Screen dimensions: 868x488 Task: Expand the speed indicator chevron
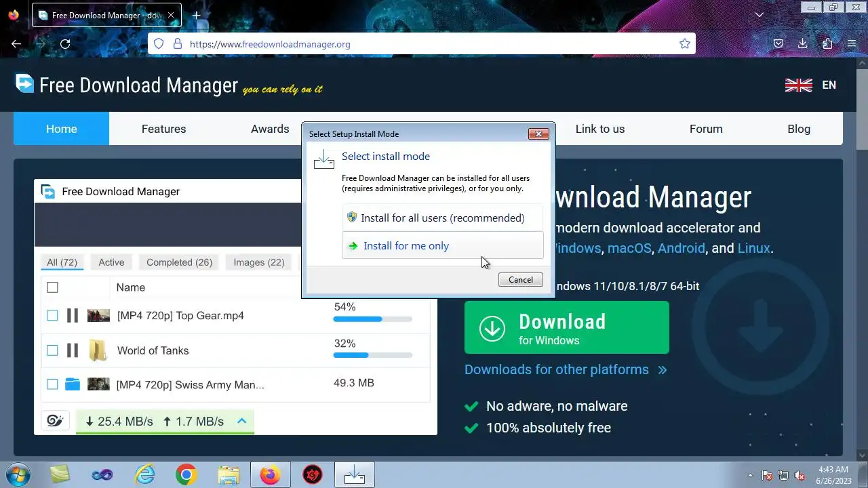point(241,421)
